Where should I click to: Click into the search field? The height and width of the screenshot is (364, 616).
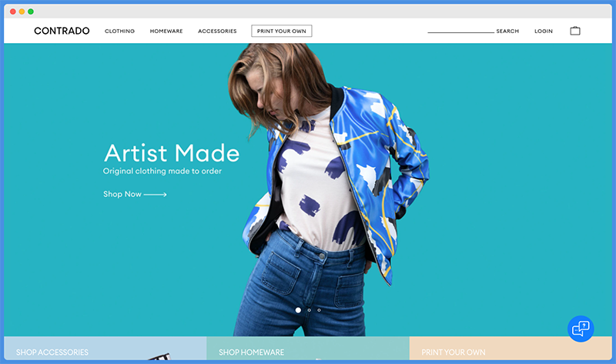click(460, 30)
